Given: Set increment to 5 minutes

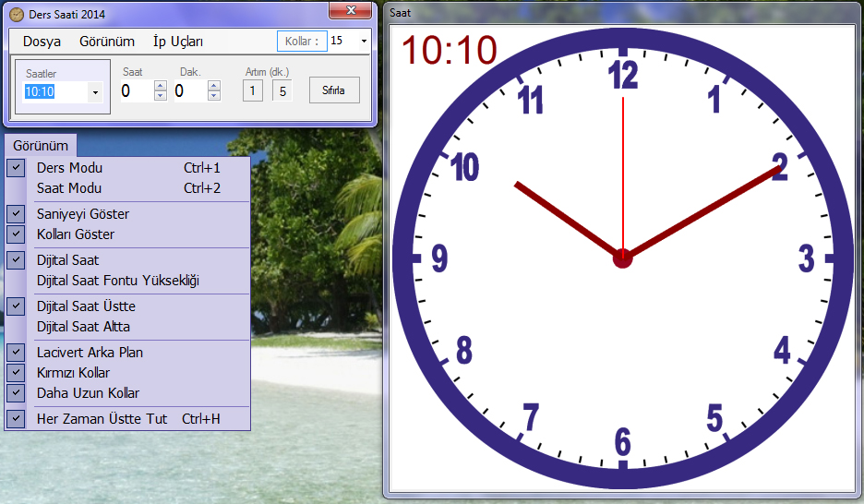Looking at the screenshot, I should (x=282, y=90).
